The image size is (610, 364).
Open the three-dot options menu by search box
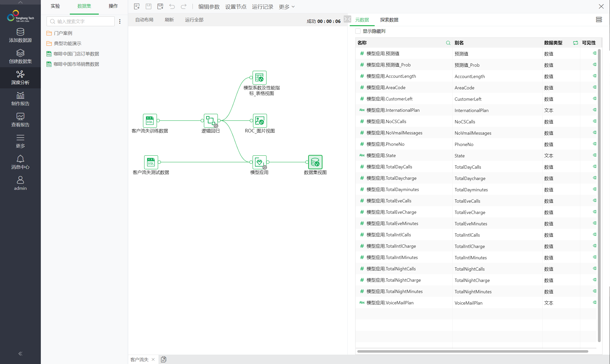(x=120, y=21)
